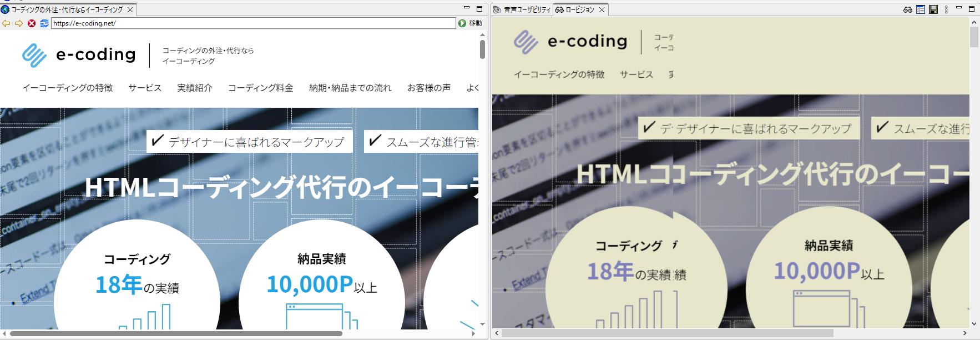This screenshot has width=980, height=340.
Task: Click the e-coding logo in ロービジョン view
Action: point(570,42)
